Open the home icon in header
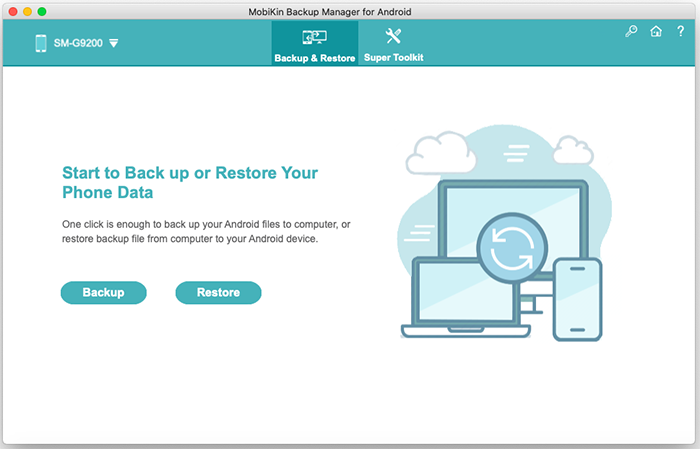The height and width of the screenshot is (449, 700). click(656, 31)
